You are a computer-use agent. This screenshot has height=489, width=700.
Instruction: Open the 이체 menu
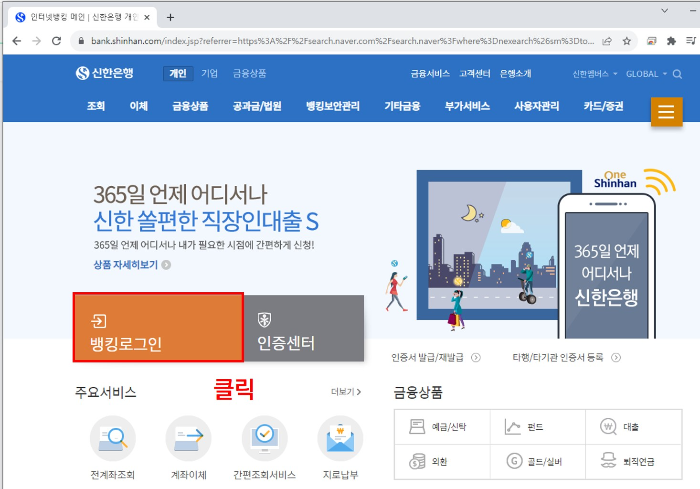(138, 106)
